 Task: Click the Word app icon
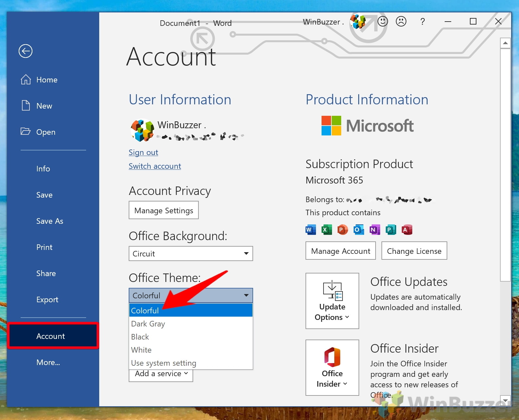(311, 230)
